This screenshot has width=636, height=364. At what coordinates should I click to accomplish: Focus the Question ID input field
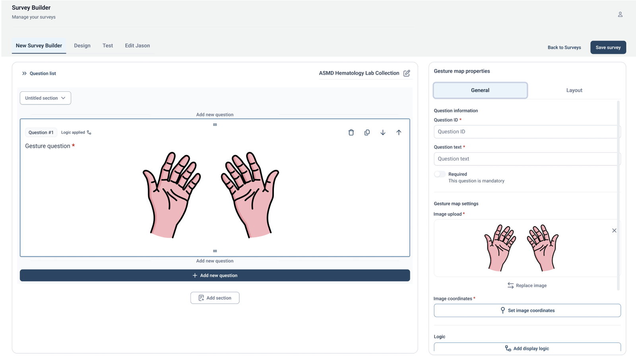(x=527, y=132)
